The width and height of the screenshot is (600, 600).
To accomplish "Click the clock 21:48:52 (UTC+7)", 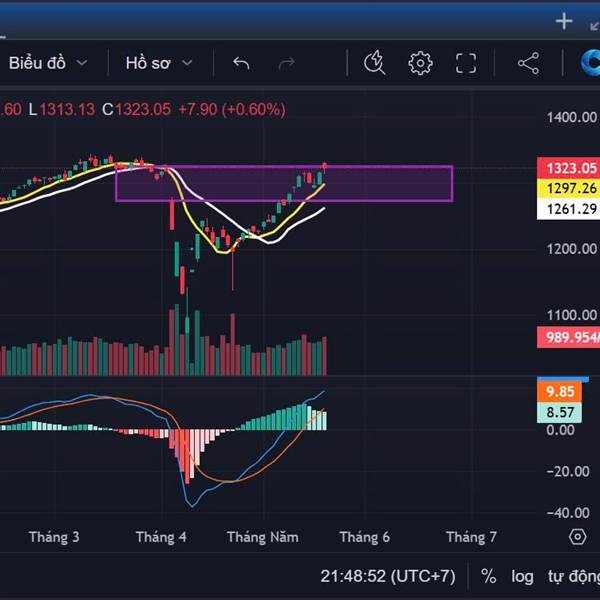I will [x=388, y=576].
